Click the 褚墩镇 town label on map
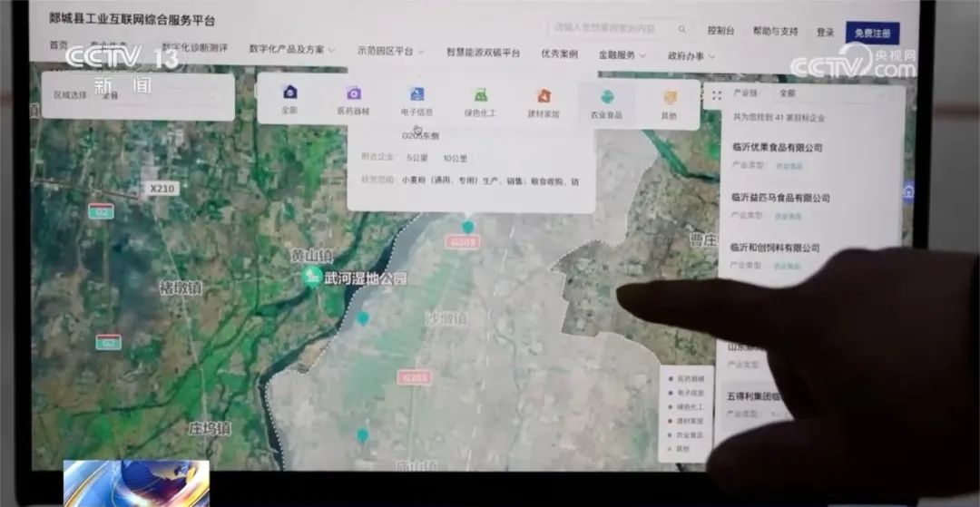 (181, 288)
